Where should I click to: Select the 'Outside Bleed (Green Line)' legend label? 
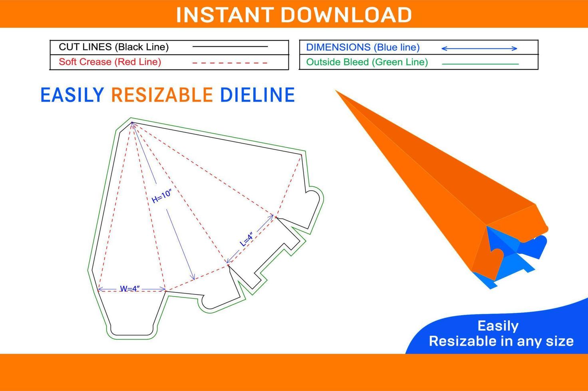367,62
